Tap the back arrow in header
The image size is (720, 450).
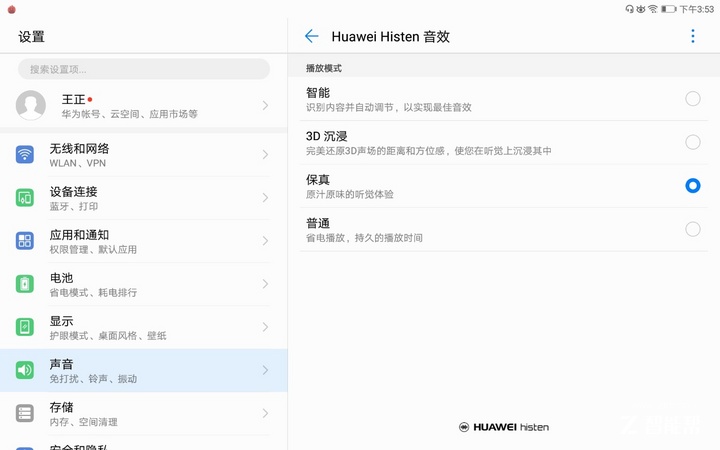click(x=311, y=36)
